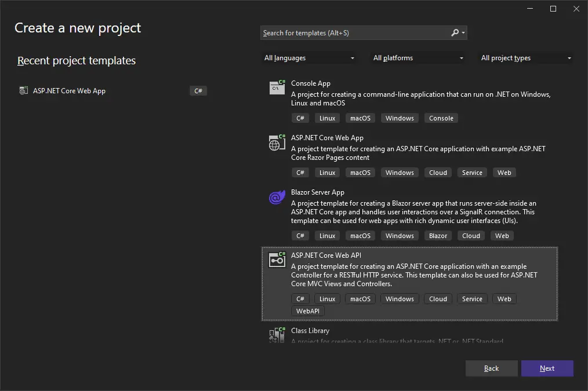The image size is (588, 391).
Task: Click the Console App template icon
Action: pos(277,87)
